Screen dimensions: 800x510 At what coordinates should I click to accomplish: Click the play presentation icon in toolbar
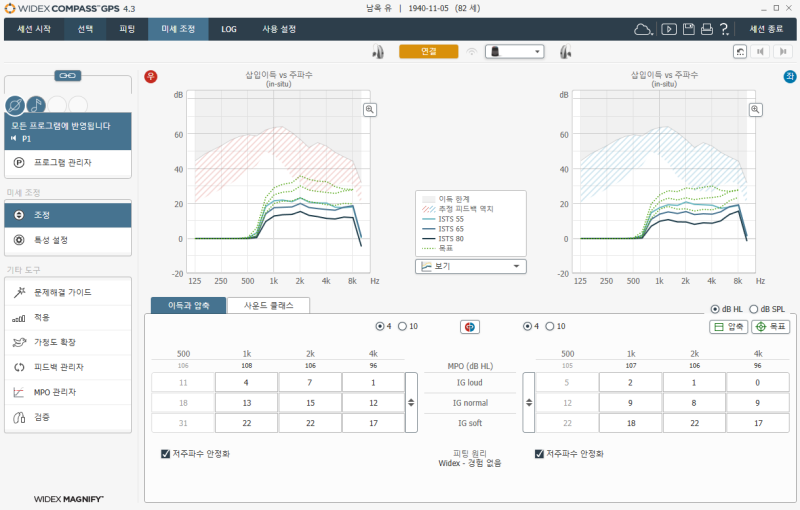[669, 29]
